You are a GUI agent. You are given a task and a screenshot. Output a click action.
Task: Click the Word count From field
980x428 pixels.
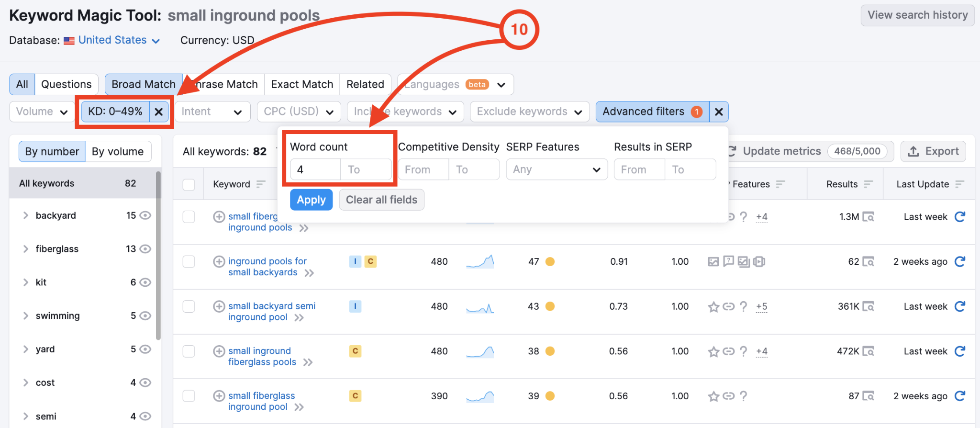point(315,169)
